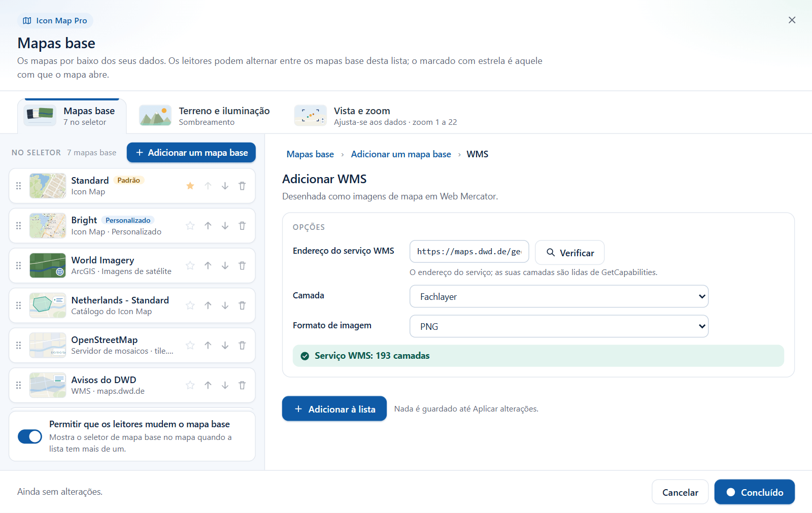Viewport: 812px width, 513px height.
Task: Go to Mapas base breadcrumb link
Action: 310,154
